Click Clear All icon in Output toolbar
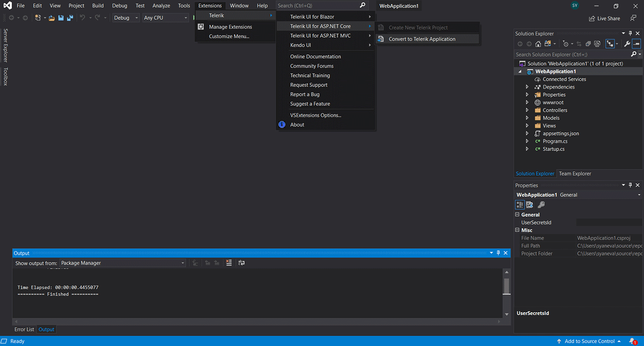Screen dimensions: 644x346 click(x=229, y=263)
